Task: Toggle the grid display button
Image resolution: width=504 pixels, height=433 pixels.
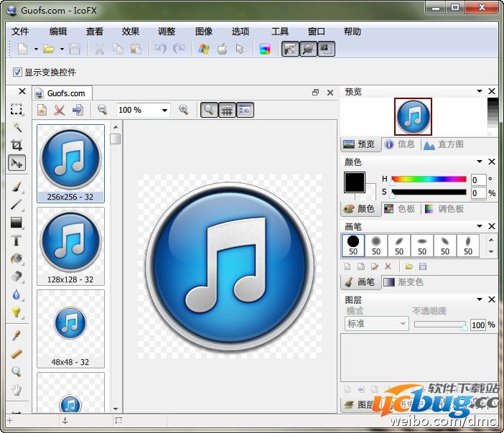Action: pos(227,110)
